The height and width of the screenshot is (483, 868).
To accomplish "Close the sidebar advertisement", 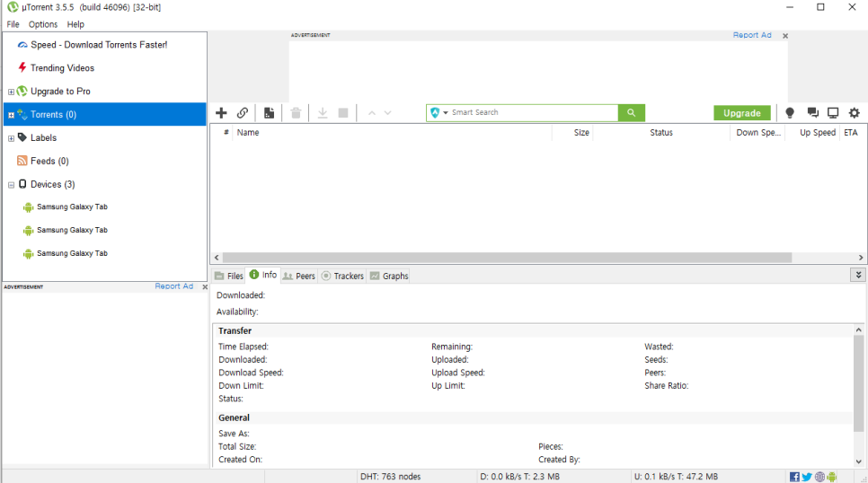I will pos(205,286).
